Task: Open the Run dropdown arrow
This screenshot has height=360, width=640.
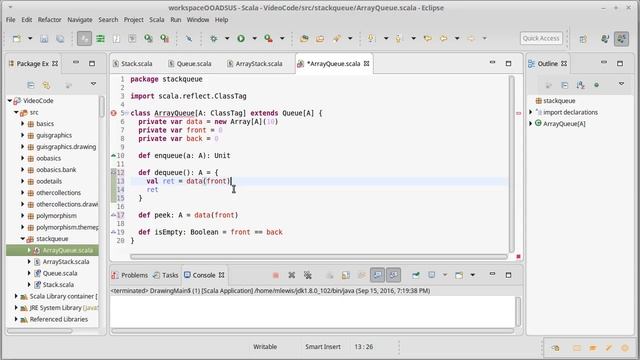Action: tap(254, 38)
